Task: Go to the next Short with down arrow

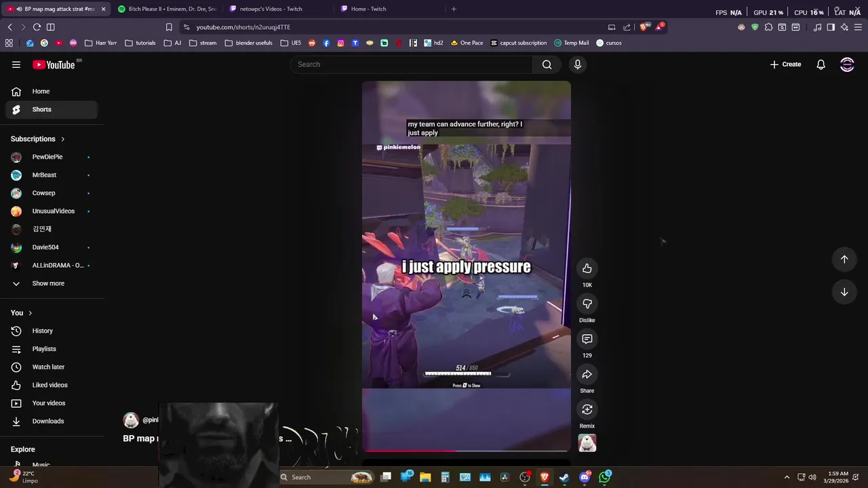Action: pos(844,292)
